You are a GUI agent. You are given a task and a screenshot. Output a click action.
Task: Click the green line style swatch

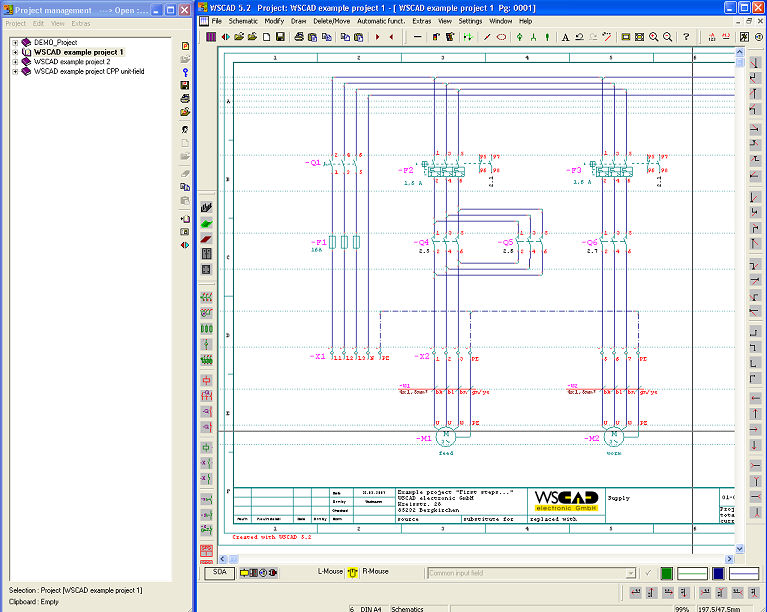click(692, 573)
